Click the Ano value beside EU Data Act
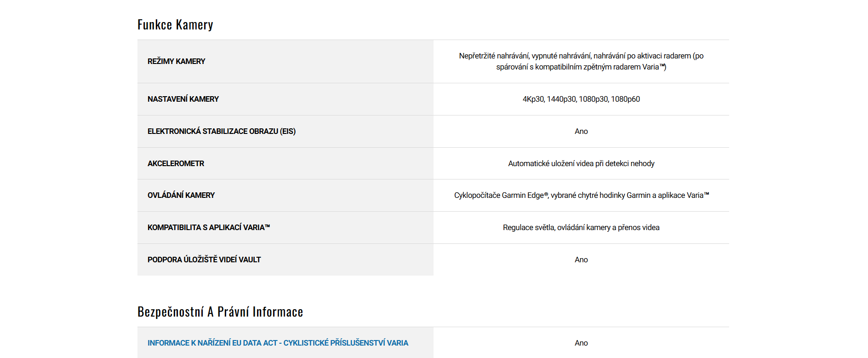868x358 pixels. pos(581,343)
